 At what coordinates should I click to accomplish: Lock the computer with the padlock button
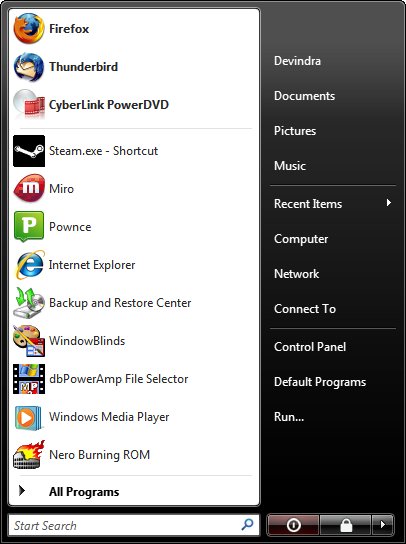tap(346, 525)
